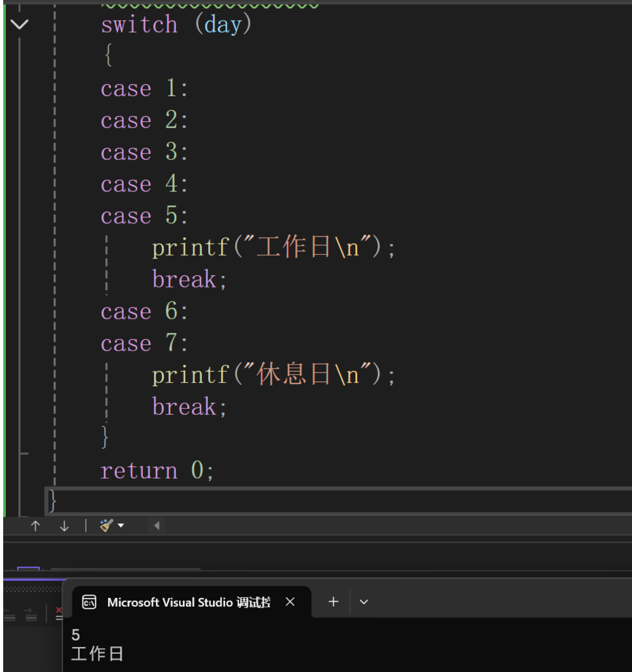Screen dimensions: 632x672
Task: Click the switch block's closing brace below the last break
Action: click(x=105, y=437)
